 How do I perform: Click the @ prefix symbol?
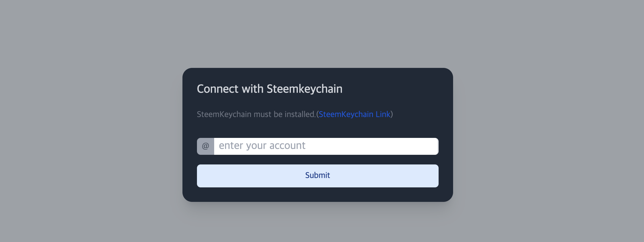(x=205, y=146)
